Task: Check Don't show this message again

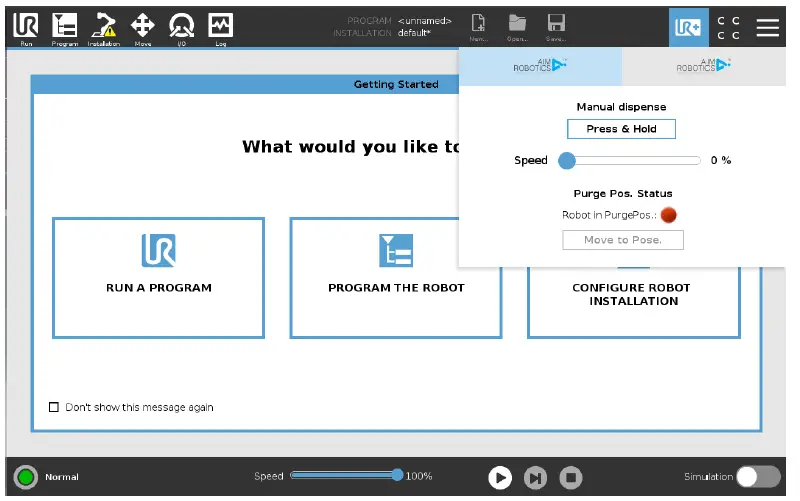Action: (x=54, y=407)
